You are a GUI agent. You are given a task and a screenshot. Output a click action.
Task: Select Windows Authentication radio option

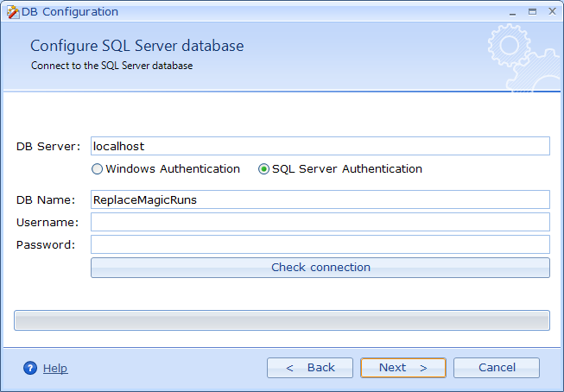(98, 169)
